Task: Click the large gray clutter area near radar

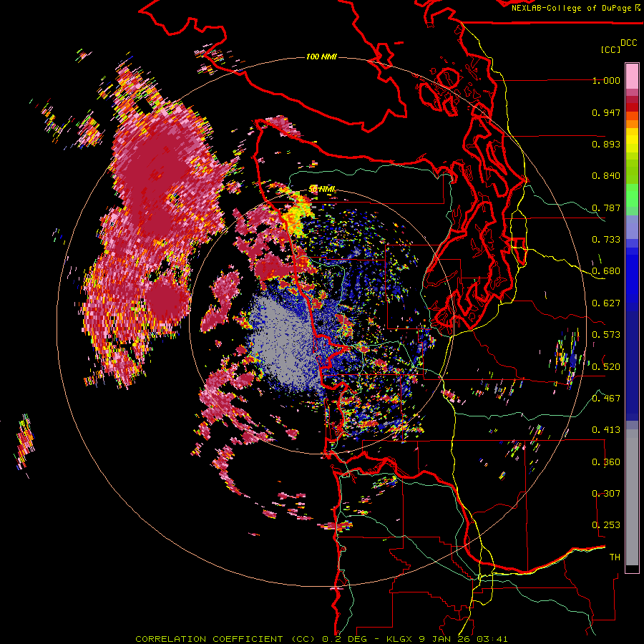Action: [283, 345]
